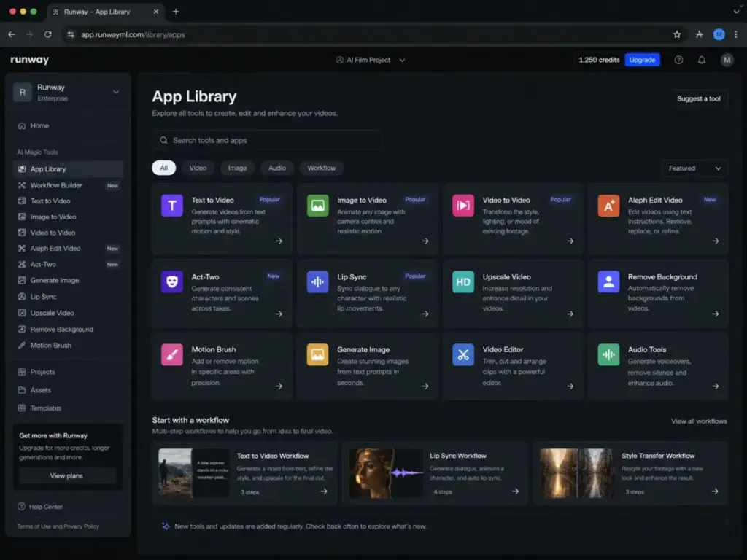Open the M user avatar menu
This screenshot has height=560, width=747.
(727, 60)
